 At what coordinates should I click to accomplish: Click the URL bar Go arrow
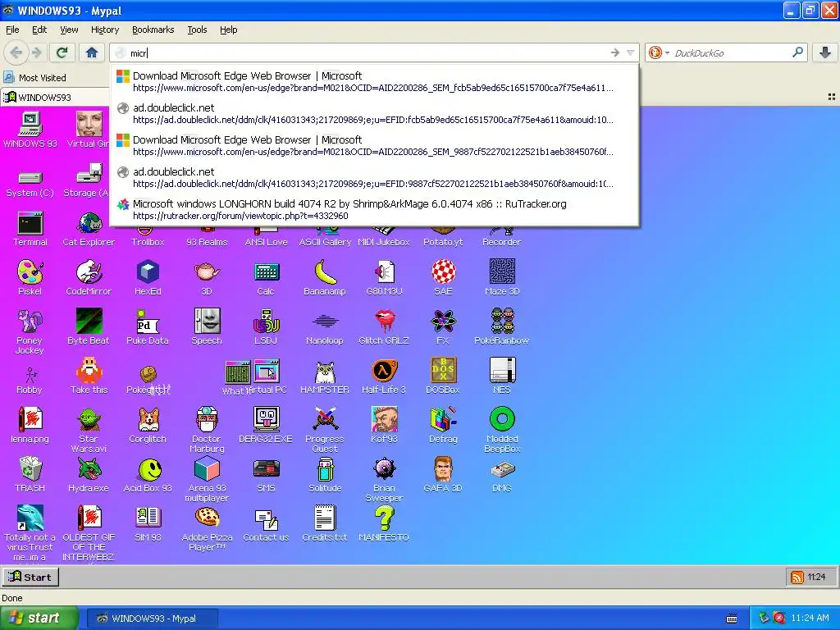point(615,52)
